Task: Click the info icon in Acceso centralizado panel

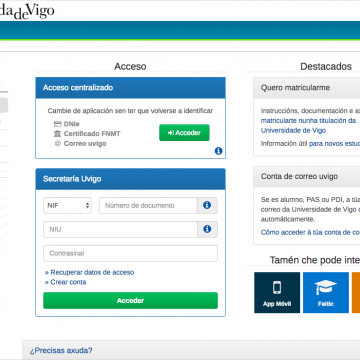Action: 218,151
